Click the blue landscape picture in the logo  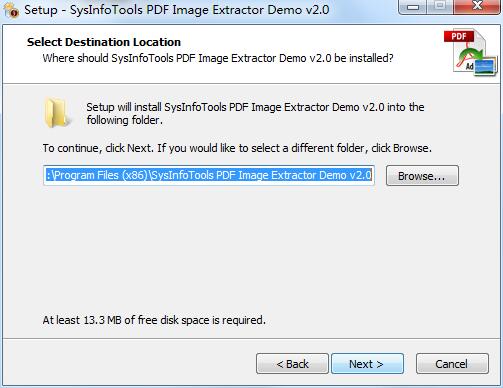tap(485, 66)
